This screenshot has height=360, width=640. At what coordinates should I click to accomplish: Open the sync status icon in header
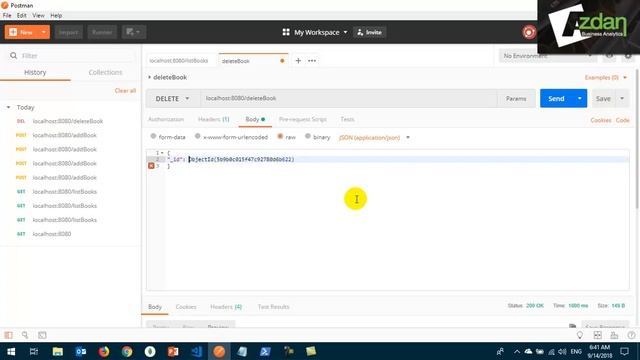pos(529,32)
